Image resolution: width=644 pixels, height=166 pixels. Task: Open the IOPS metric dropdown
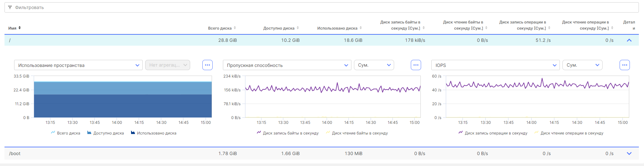pos(495,65)
